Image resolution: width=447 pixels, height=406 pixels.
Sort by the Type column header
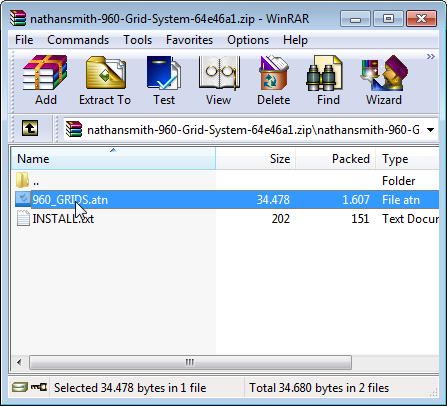coord(407,158)
